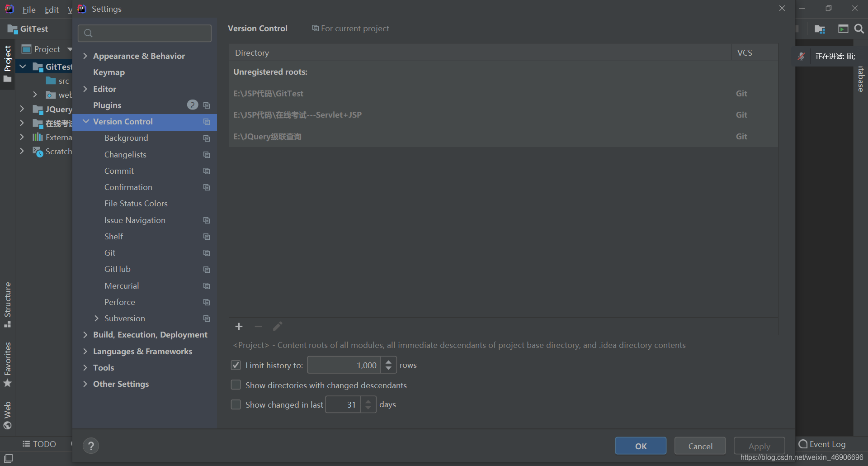Uncheck the Limit history to checkbox
The image size is (868, 466).
[x=236, y=365]
